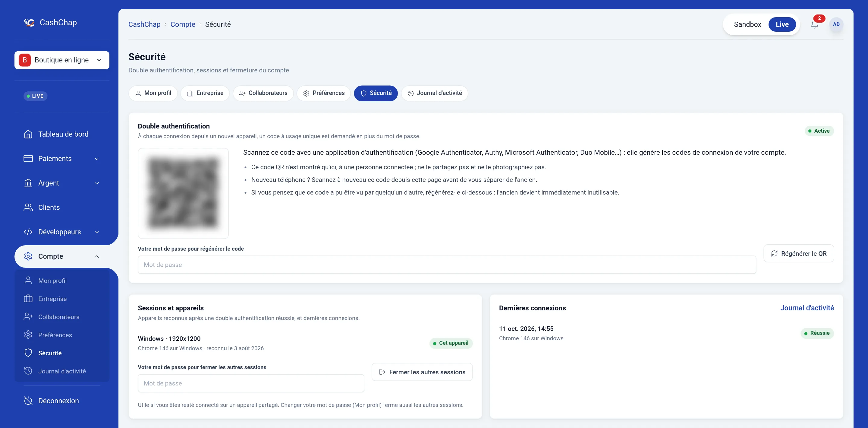Open the AD user avatar menu

(836, 24)
